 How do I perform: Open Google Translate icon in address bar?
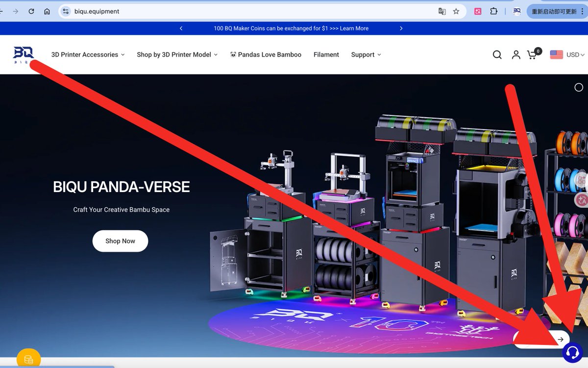[x=442, y=11]
